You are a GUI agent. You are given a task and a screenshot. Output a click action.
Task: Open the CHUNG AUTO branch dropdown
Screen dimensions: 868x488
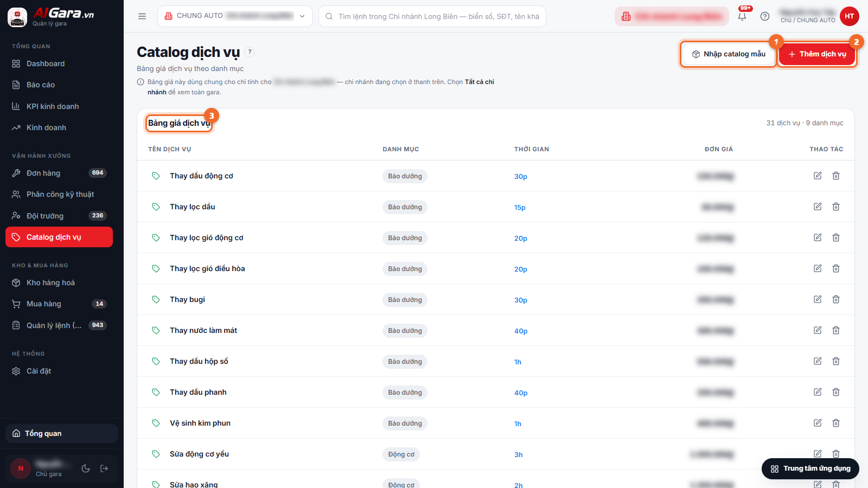pyautogui.click(x=235, y=16)
